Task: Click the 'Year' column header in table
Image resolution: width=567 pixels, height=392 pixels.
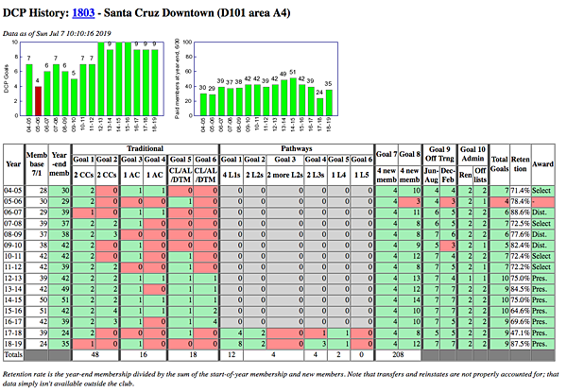Action: (x=13, y=164)
